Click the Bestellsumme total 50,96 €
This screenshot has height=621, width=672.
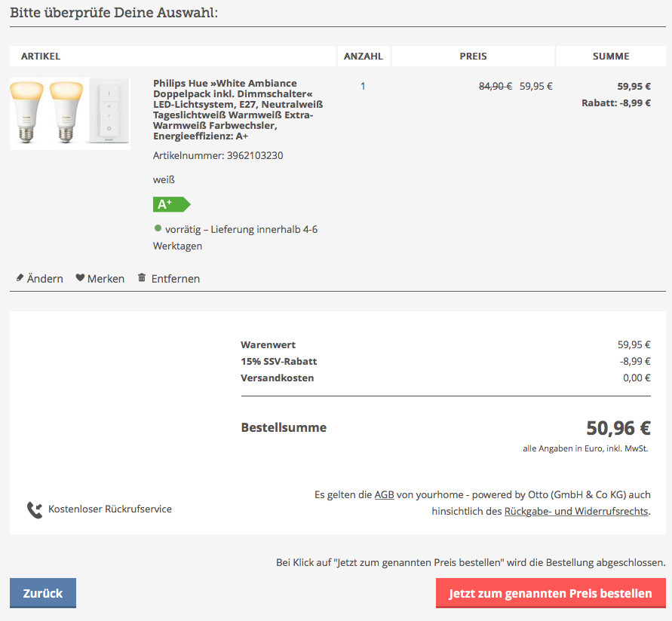click(618, 428)
